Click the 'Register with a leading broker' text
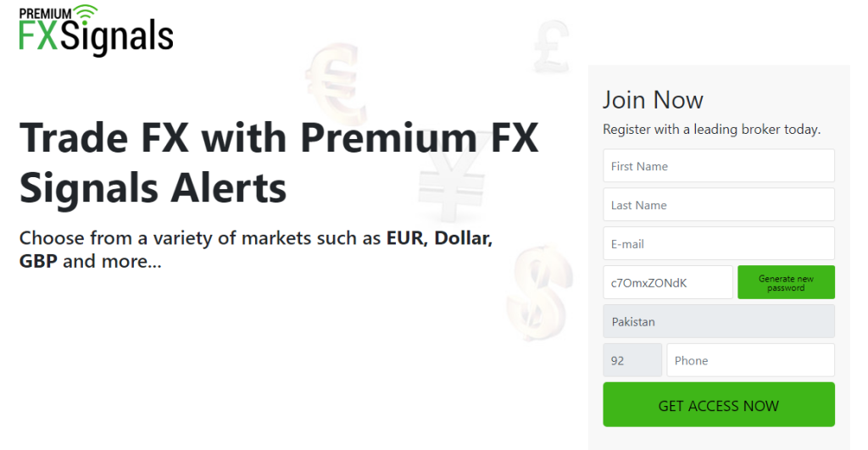868x450 pixels. [x=711, y=130]
